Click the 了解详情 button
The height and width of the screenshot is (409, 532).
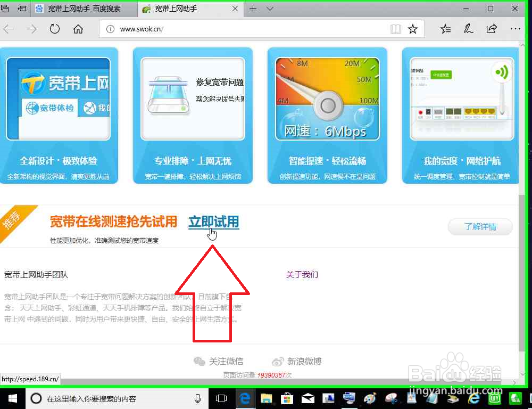click(479, 226)
